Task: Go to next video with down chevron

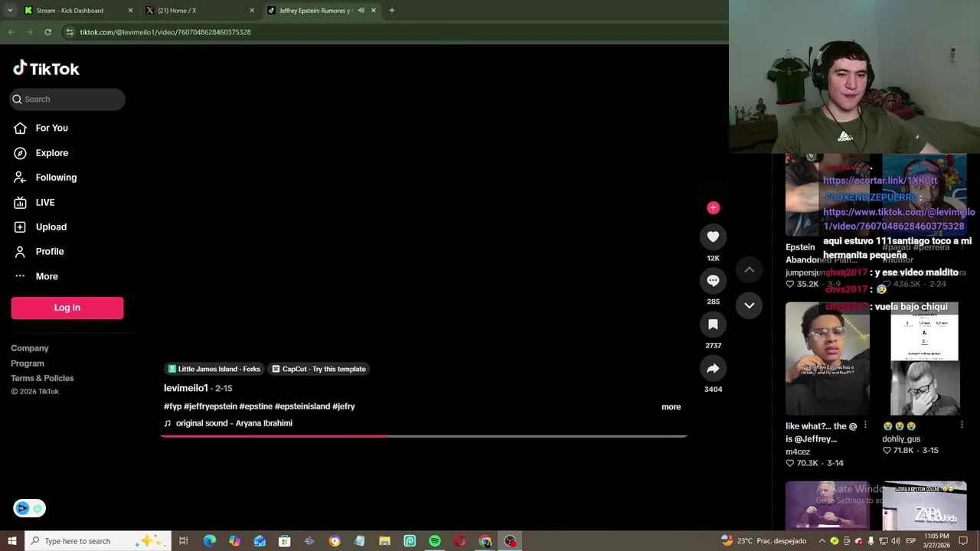Action: click(x=750, y=305)
